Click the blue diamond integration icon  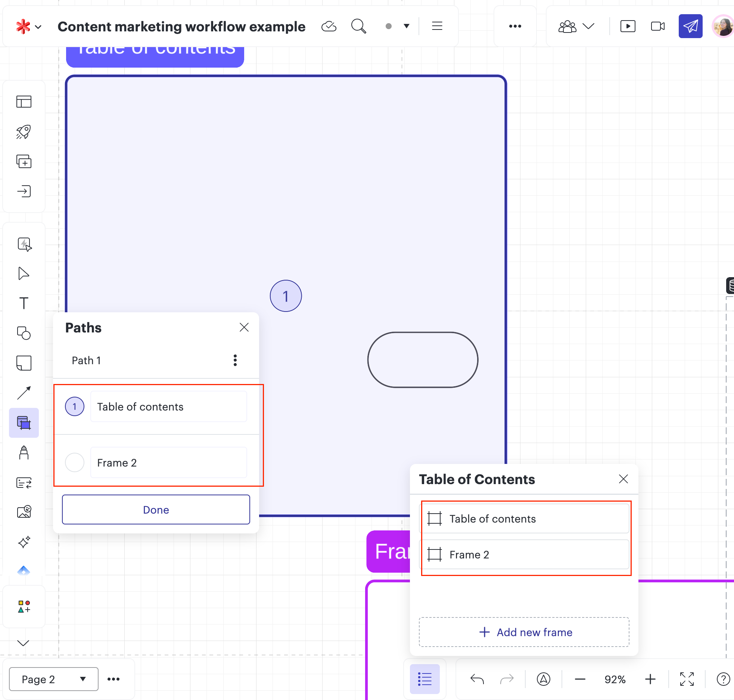tap(24, 570)
